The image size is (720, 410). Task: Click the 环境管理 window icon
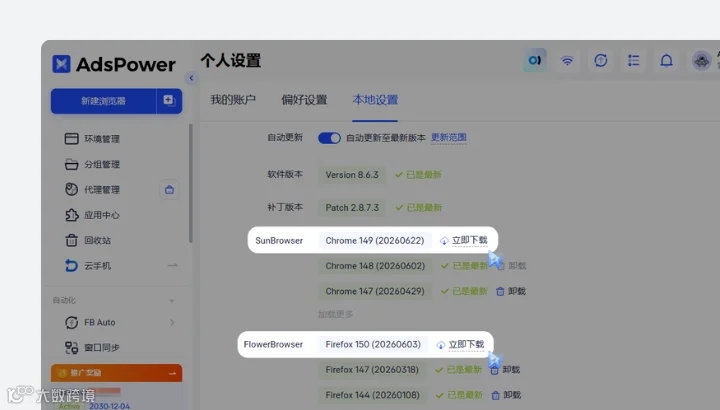tap(72, 139)
